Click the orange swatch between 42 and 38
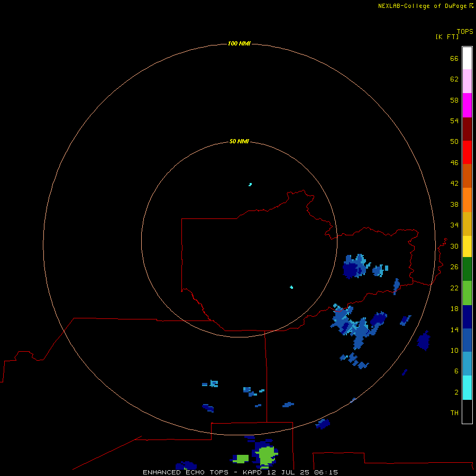The width and height of the screenshot is (476, 476). [467, 200]
